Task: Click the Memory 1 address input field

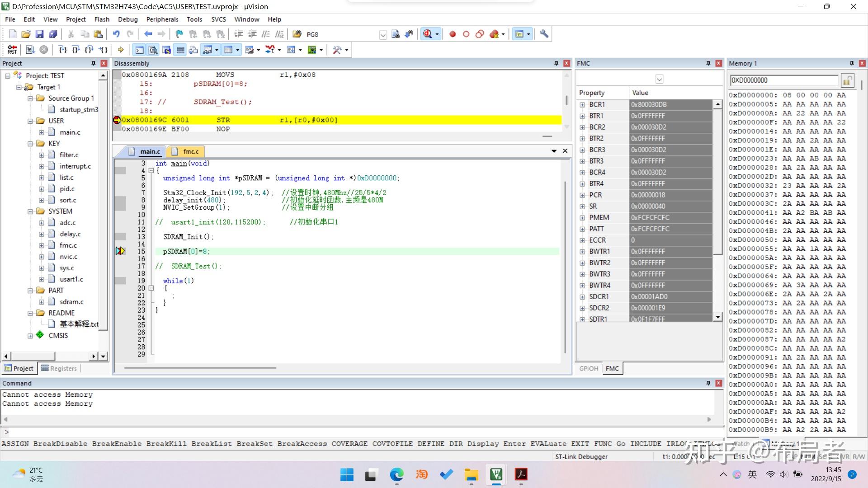Action: pyautogui.click(x=783, y=80)
